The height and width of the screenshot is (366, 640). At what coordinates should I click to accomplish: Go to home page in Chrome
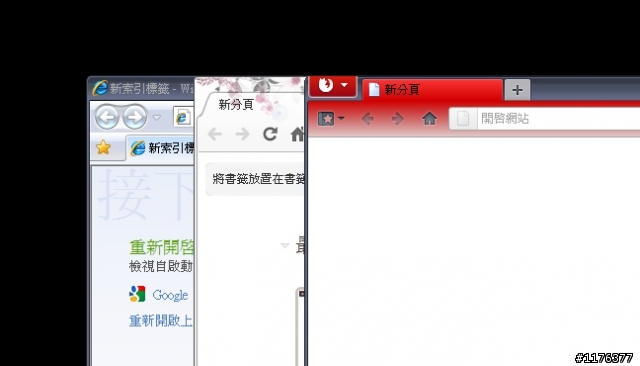(x=298, y=134)
